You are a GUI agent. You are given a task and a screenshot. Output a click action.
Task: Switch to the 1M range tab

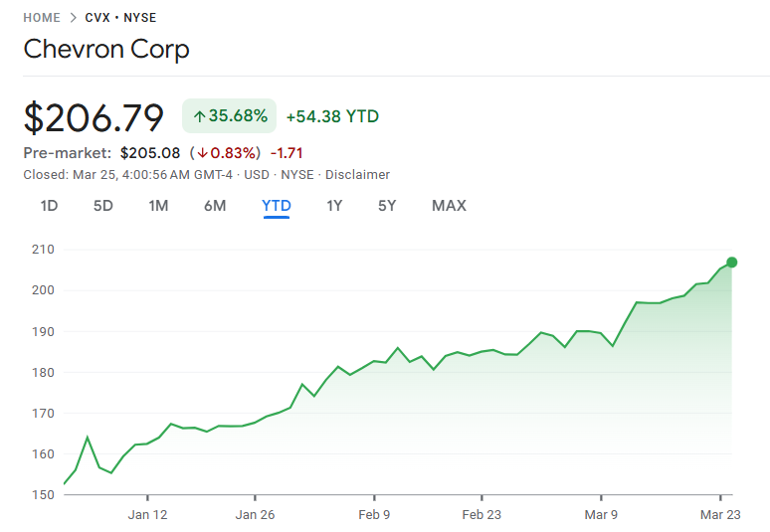(x=158, y=206)
